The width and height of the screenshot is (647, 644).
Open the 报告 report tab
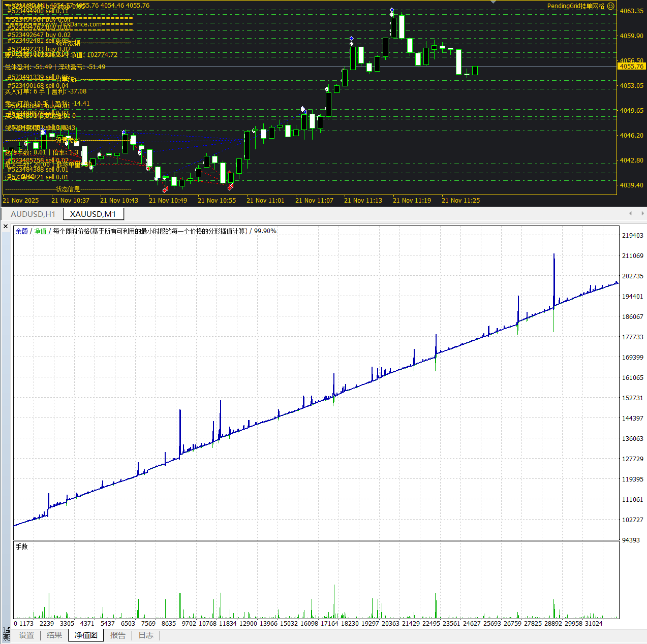click(118, 635)
